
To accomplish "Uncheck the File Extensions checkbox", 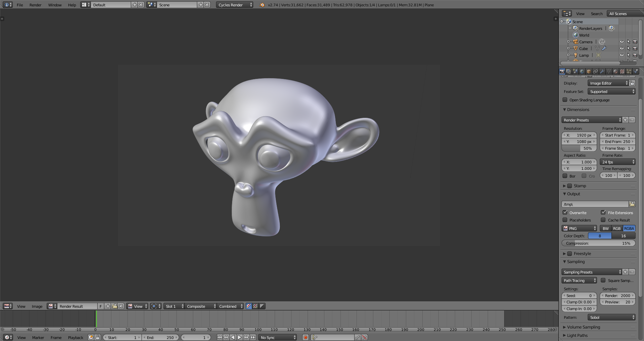I will (x=603, y=212).
